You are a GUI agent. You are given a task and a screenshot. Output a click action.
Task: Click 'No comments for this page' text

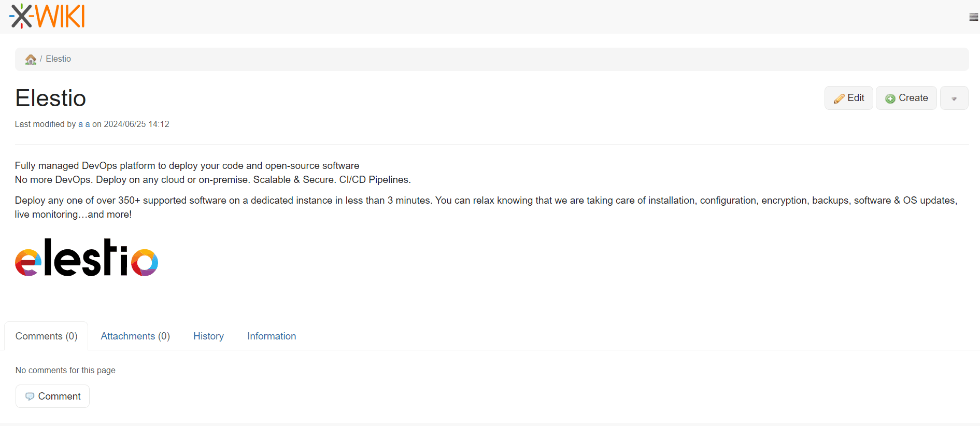point(65,370)
